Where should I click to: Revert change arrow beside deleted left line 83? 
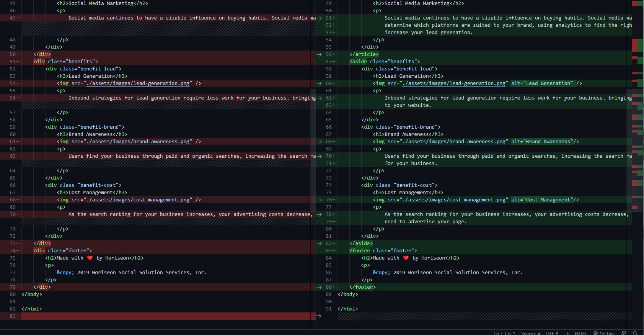[319, 316]
